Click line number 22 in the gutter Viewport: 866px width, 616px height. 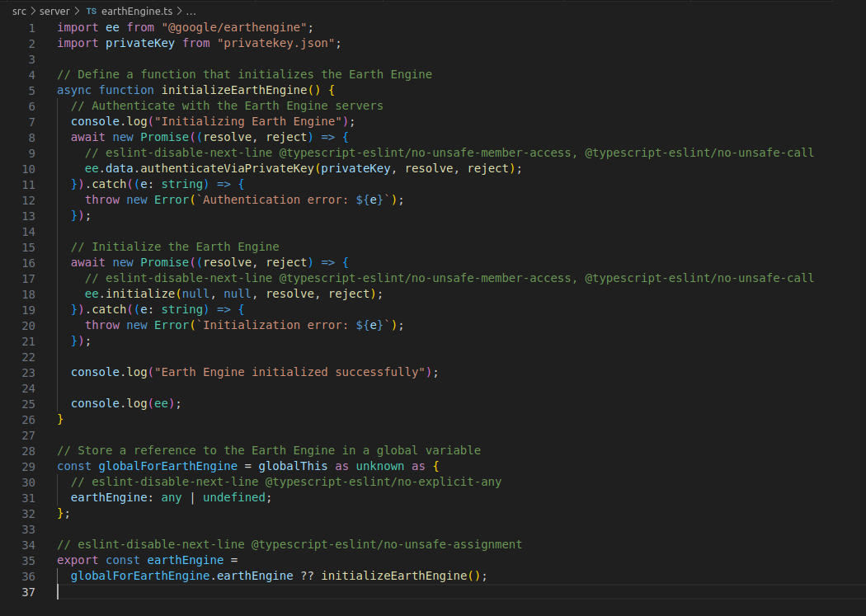[x=29, y=357]
